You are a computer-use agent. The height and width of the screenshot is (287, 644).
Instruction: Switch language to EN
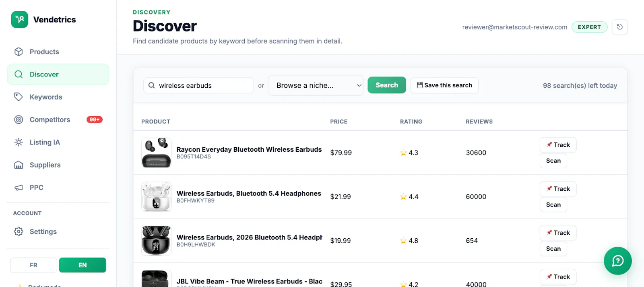pyautogui.click(x=83, y=265)
